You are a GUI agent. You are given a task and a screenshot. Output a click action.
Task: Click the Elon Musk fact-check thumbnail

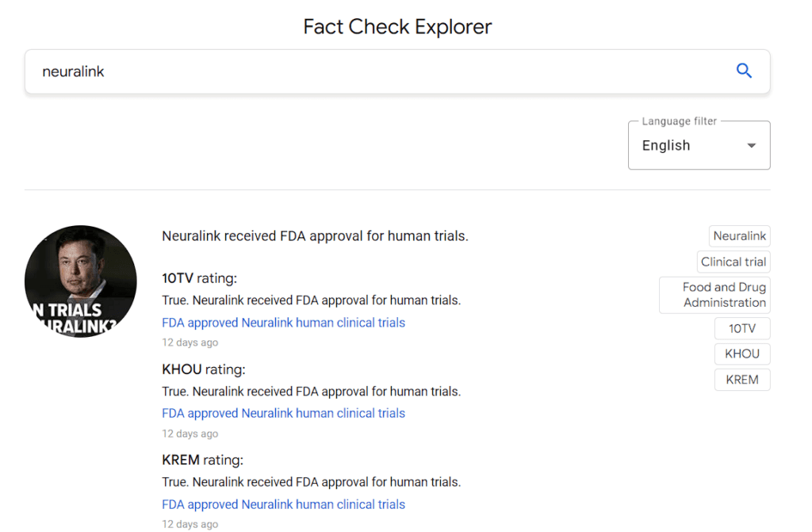(80, 281)
